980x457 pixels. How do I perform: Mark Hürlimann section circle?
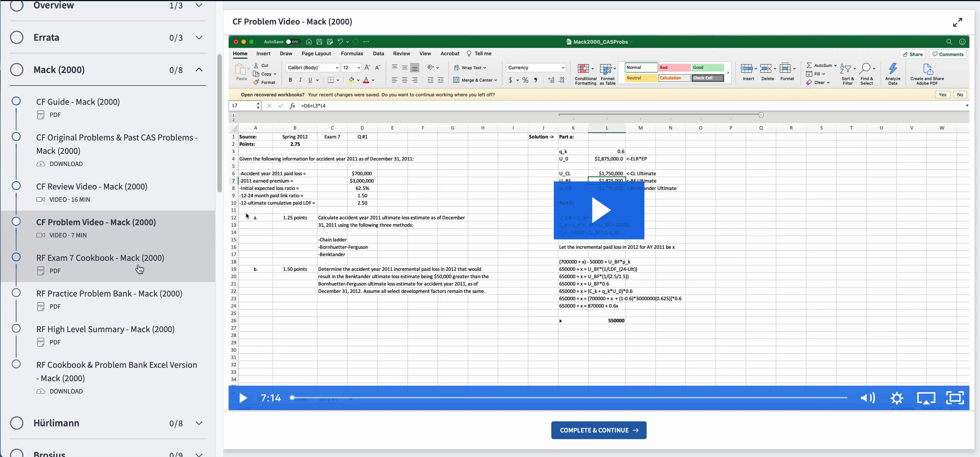click(x=17, y=423)
